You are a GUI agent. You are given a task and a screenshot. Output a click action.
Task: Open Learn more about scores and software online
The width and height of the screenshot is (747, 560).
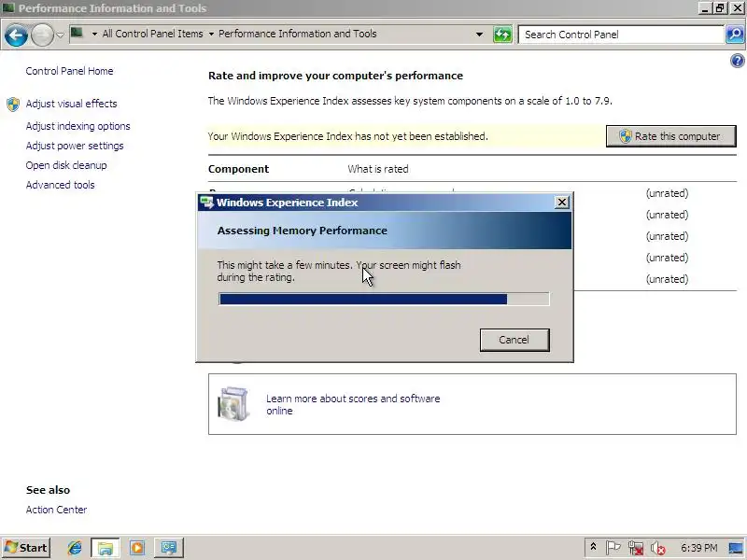pos(353,404)
